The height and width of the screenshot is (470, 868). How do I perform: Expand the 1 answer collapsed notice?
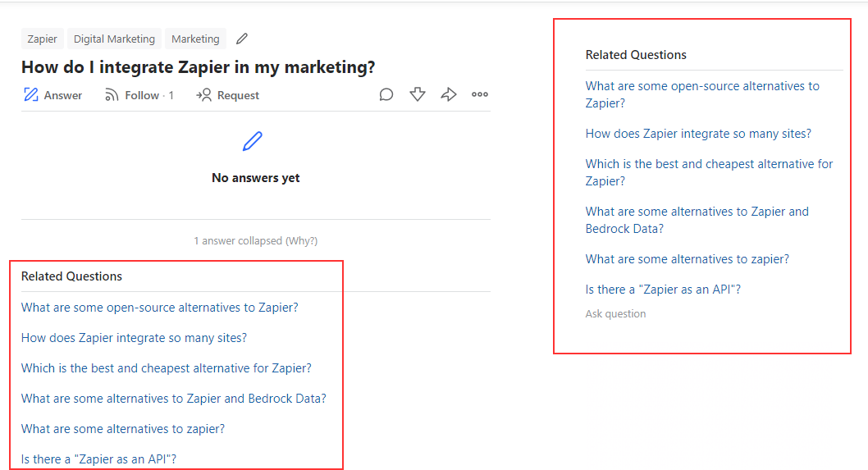pyautogui.click(x=255, y=240)
